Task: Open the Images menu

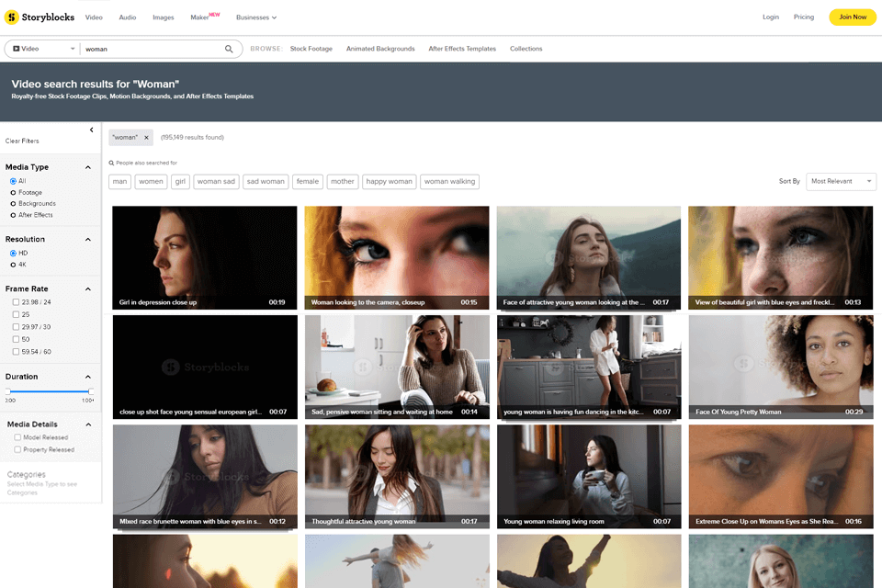Action: 164,17
